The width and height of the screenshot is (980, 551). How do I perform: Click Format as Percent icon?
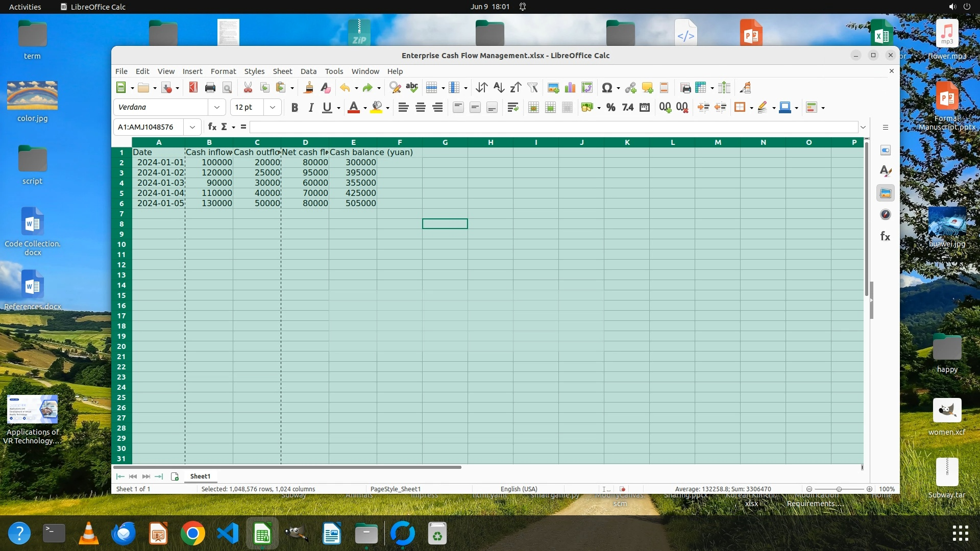[x=610, y=107]
